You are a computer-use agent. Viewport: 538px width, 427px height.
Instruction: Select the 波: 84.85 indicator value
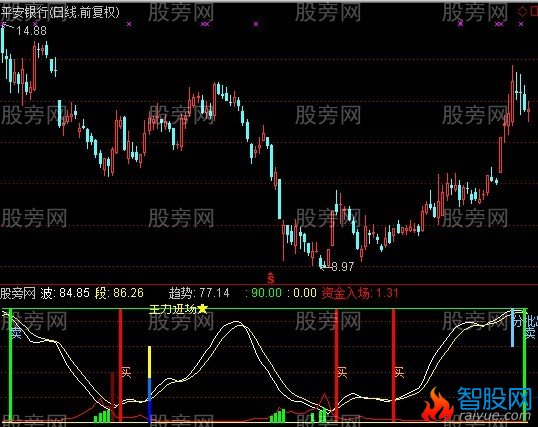coord(65,293)
